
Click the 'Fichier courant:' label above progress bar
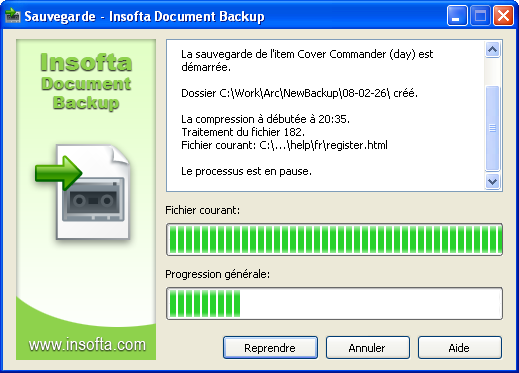coord(203,210)
